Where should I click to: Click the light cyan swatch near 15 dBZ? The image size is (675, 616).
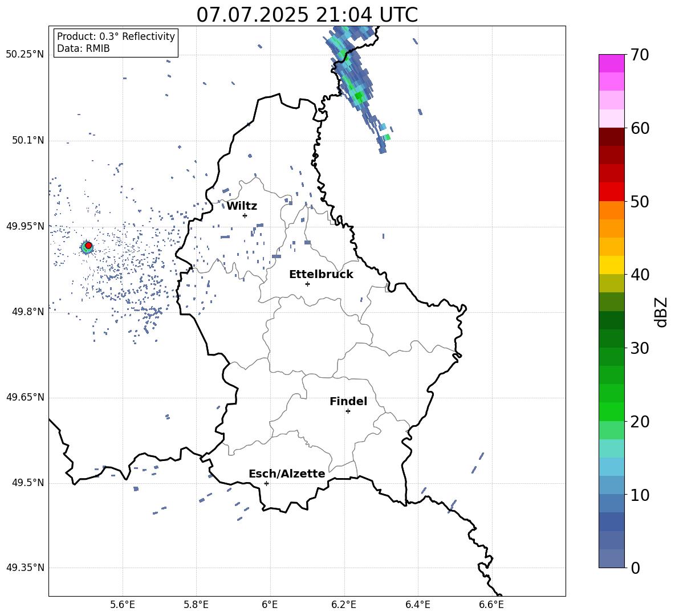(611, 448)
